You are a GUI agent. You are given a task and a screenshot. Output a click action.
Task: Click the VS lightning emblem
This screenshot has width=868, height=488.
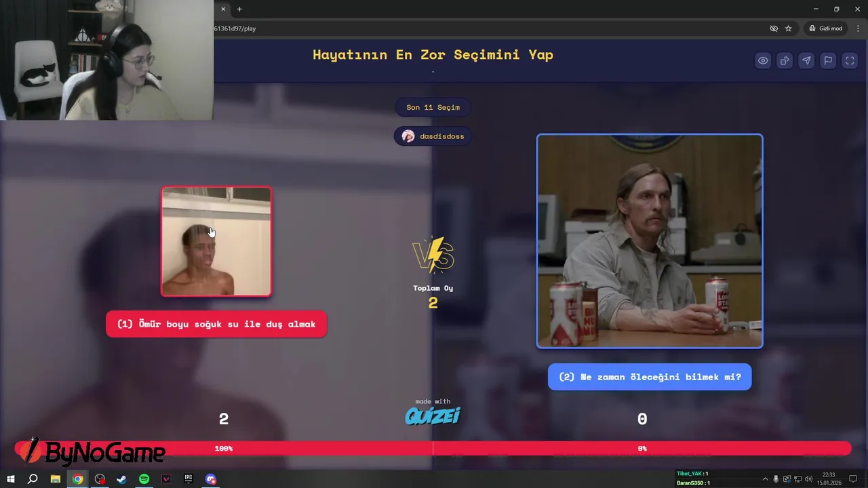(x=433, y=256)
